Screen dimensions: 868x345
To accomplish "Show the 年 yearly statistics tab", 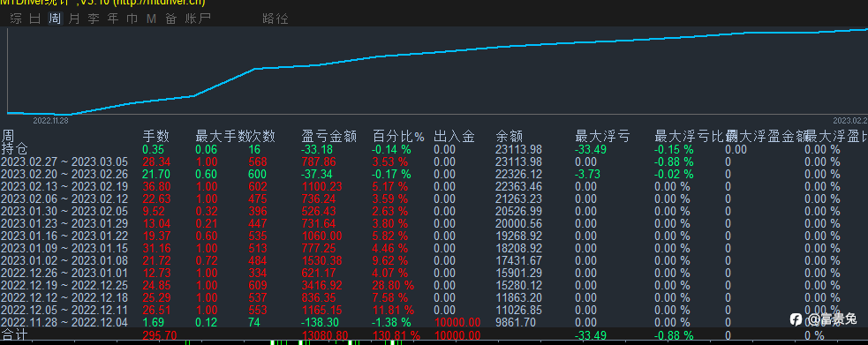I will 113,19.
